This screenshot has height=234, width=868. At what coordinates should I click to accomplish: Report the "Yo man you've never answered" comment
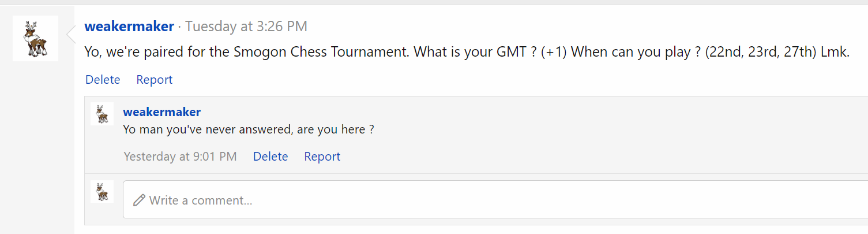[x=322, y=157]
